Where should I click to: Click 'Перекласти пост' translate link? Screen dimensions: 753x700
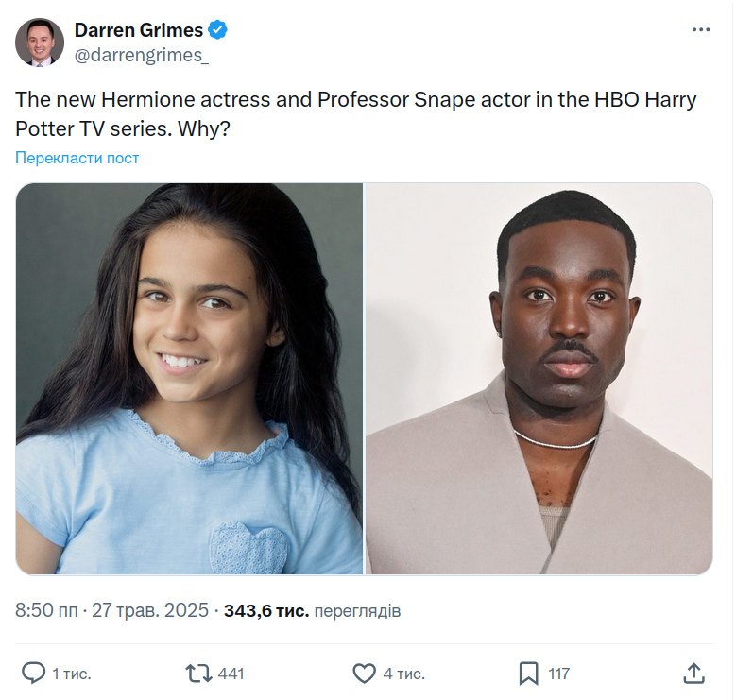tap(77, 158)
